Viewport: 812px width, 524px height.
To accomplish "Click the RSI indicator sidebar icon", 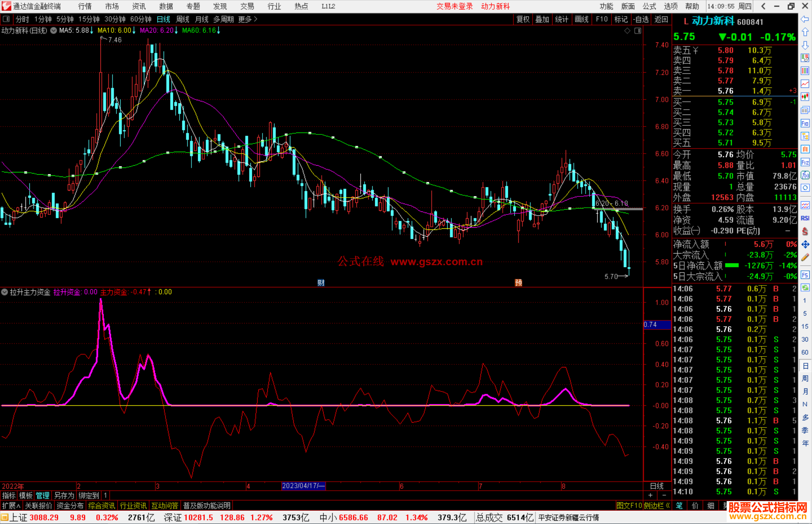I will pos(805,218).
